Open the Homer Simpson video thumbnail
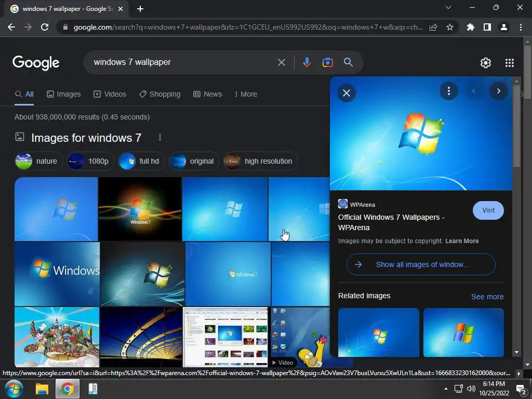 300,337
